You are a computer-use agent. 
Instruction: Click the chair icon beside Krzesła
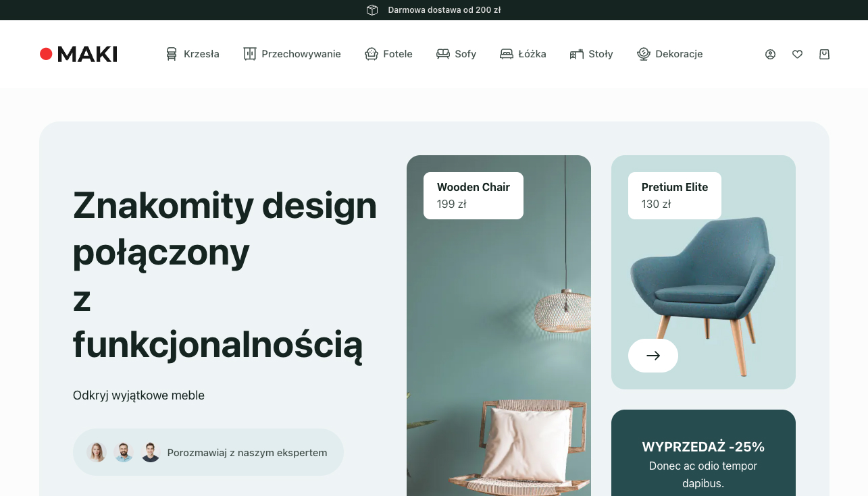172,54
